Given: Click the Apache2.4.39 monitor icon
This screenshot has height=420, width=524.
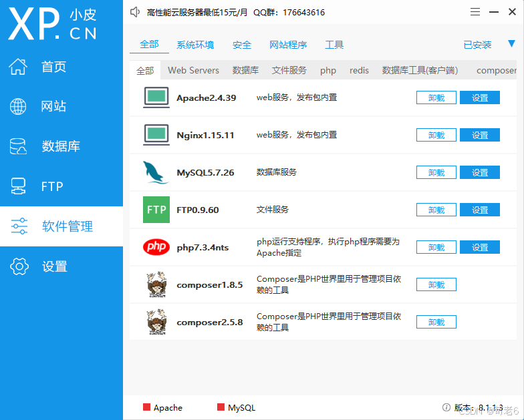Looking at the screenshot, I should coord(156,97).
